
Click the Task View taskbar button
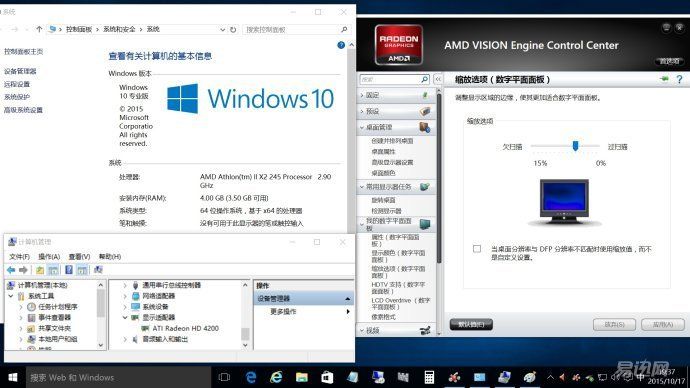pyautogui.click(x=224, y=377)
